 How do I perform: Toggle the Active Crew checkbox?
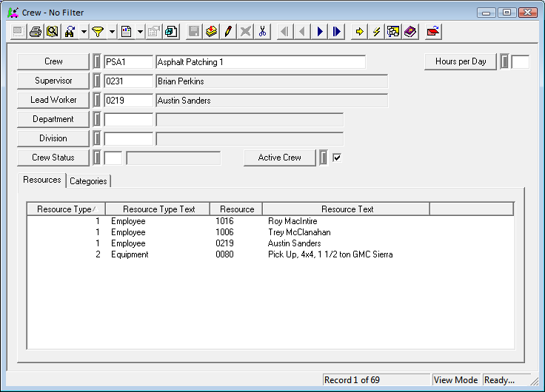pos(337,158)
